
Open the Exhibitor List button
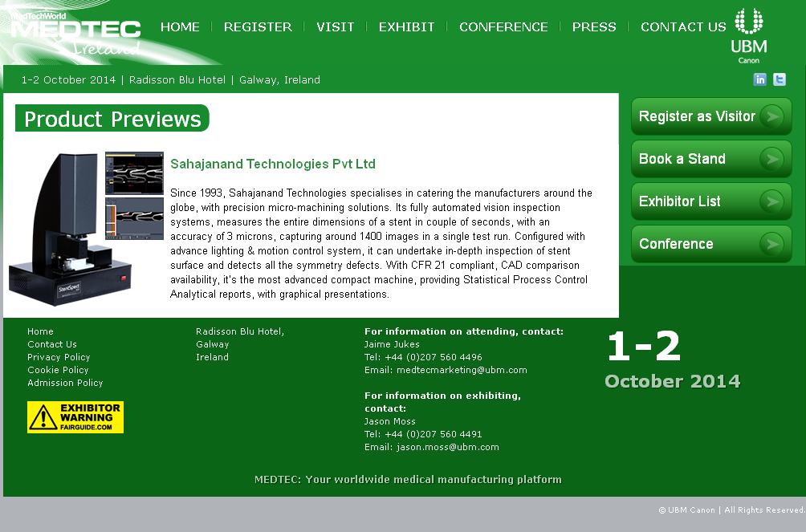[x=711, y=201]
